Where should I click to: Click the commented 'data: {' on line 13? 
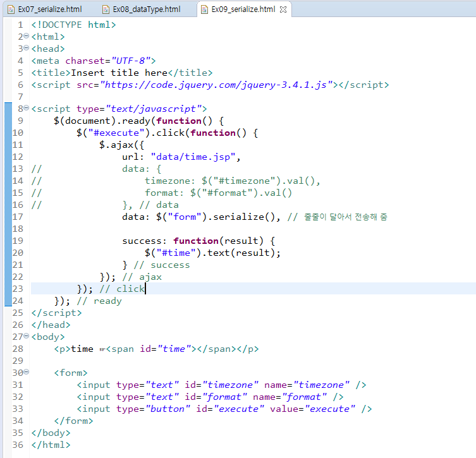[x=142, y=169]
